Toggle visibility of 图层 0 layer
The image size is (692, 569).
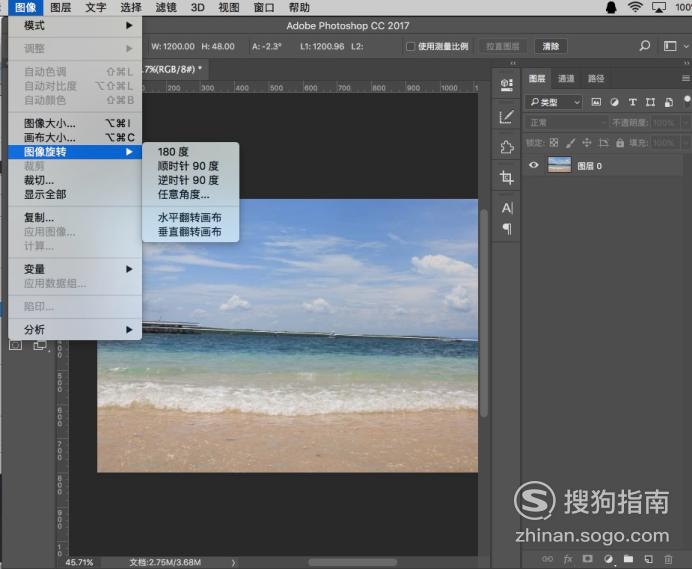tap(534, 165)
